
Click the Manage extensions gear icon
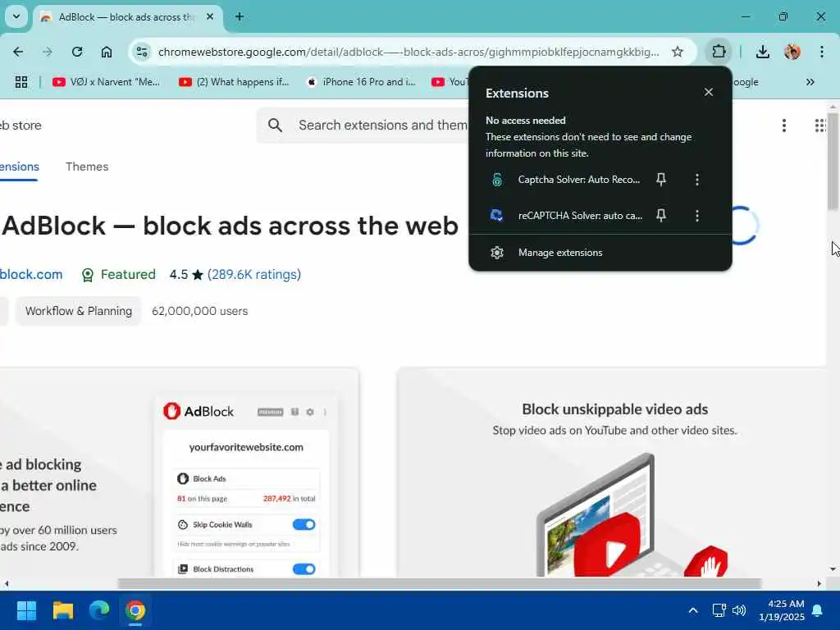coord(497,253)
